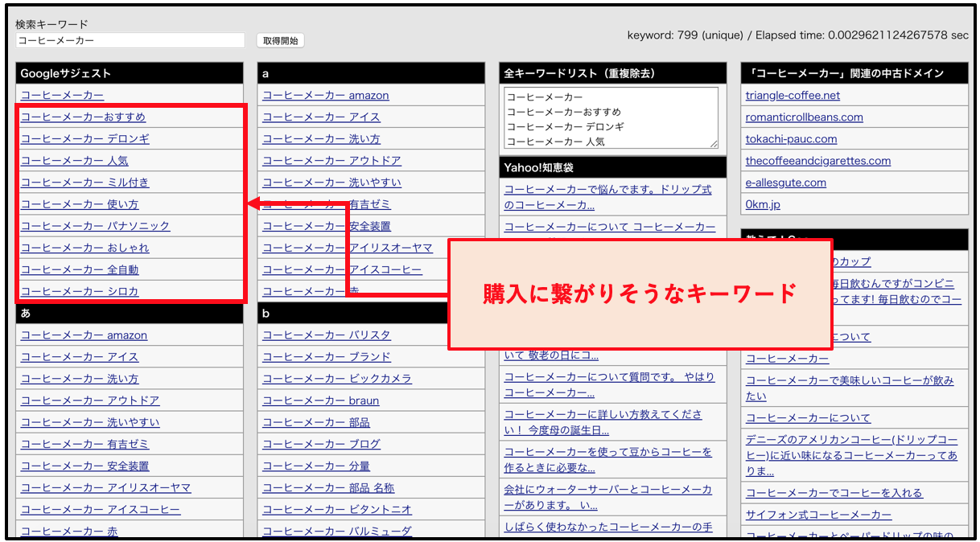This screenshot has width=980, height=542.
Task: Open コーヒーメーカー 洗い方 in the a section
Action: click(x=321, y=139)
